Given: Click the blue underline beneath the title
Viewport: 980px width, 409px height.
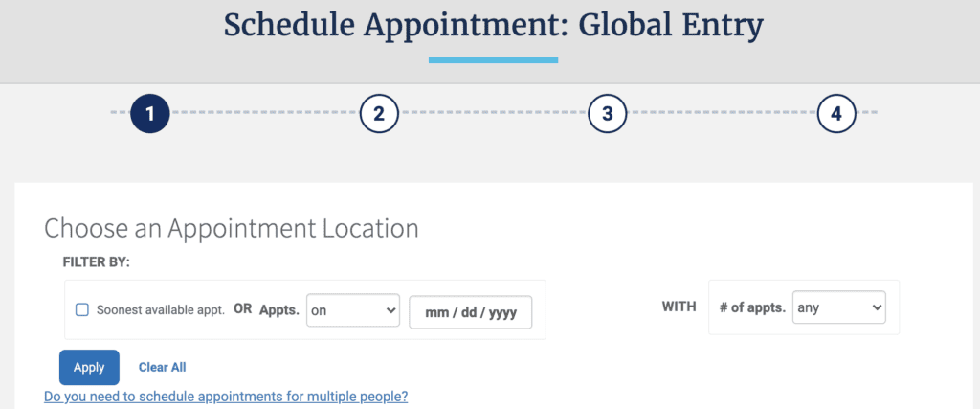Looking at the screenshot, I should click(493, 59).
